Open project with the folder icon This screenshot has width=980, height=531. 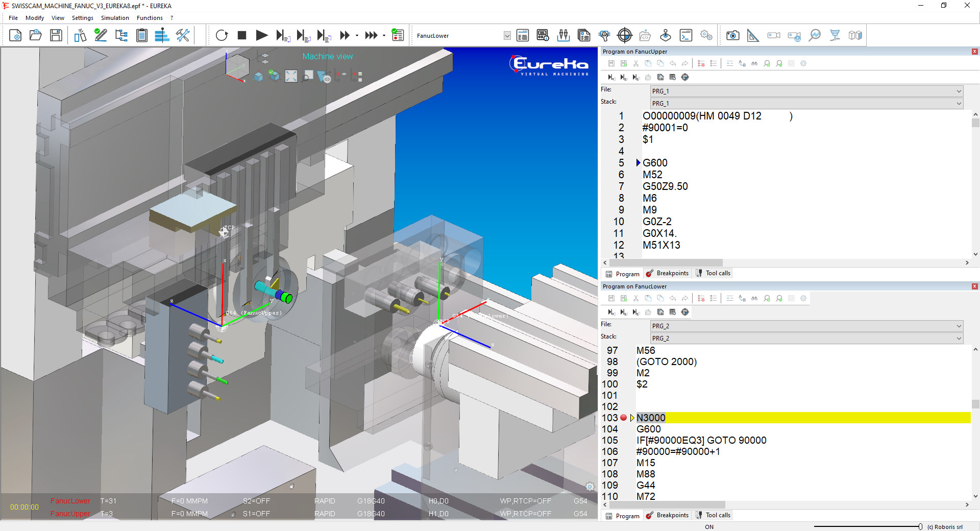click(36, 35)
